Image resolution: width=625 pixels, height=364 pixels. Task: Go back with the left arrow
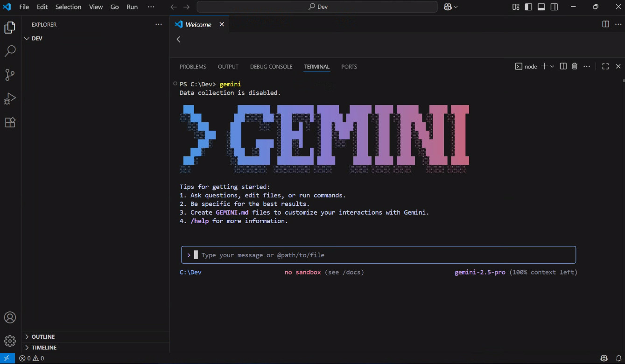pyautogui.click(x=174, y=7)
